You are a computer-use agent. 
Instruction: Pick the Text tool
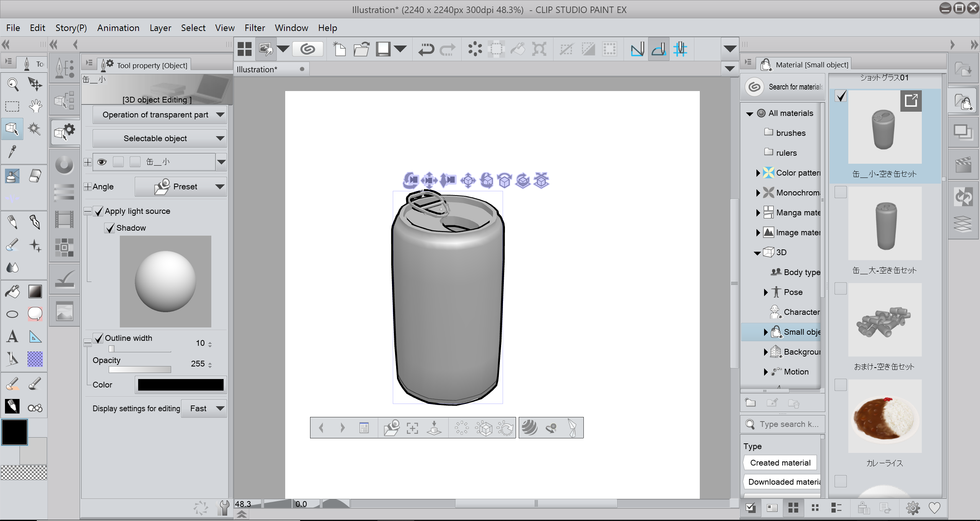pos(12,337)
